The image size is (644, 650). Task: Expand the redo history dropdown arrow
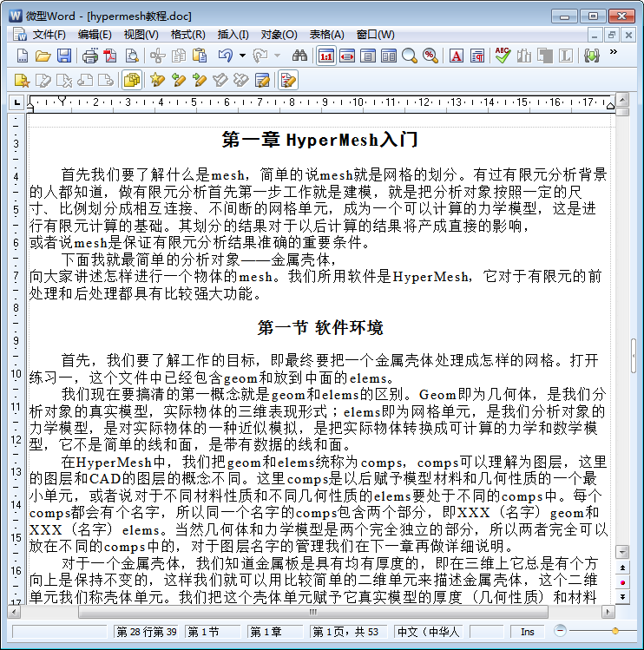278,56
